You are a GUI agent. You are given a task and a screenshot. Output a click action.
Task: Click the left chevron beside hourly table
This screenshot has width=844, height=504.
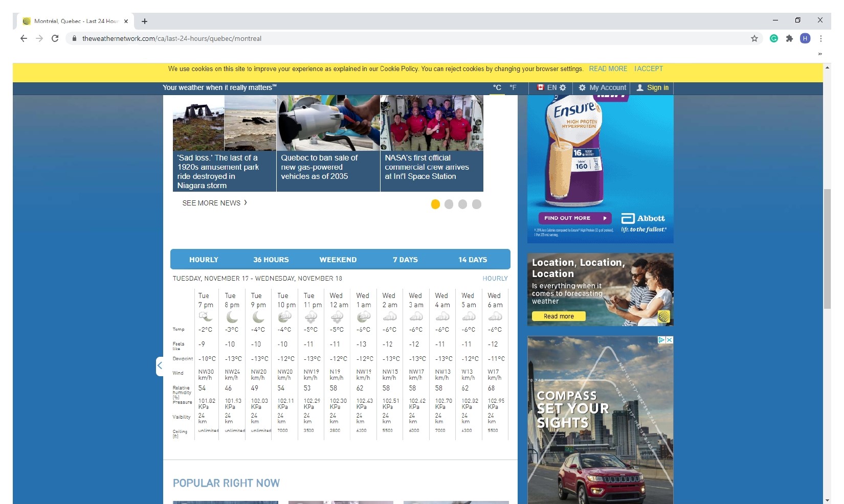pyautogui.click(x=160, y=365)
